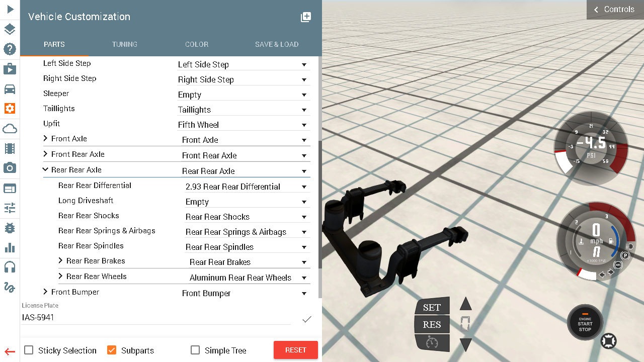Image resolution: width=644 pixels, height=362 pixels.
Task: Enable the Simple Tree checkbox
Action: pos(195,350)
